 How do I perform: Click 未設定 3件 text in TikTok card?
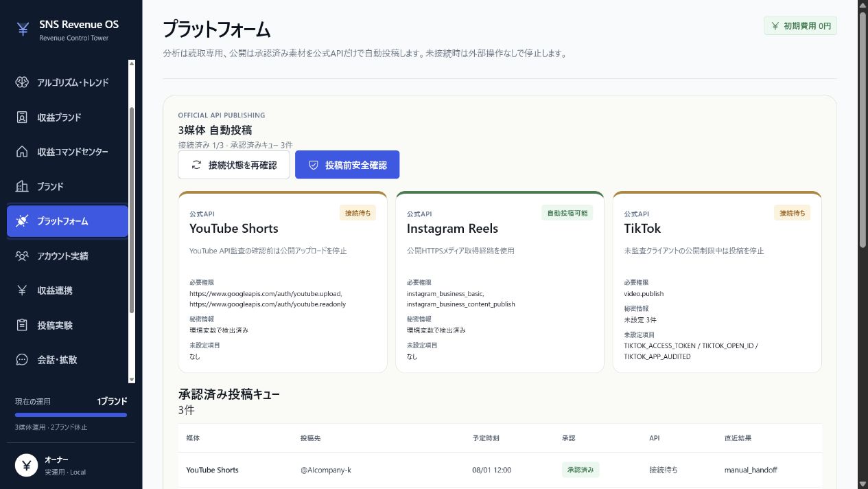(640, 319)
